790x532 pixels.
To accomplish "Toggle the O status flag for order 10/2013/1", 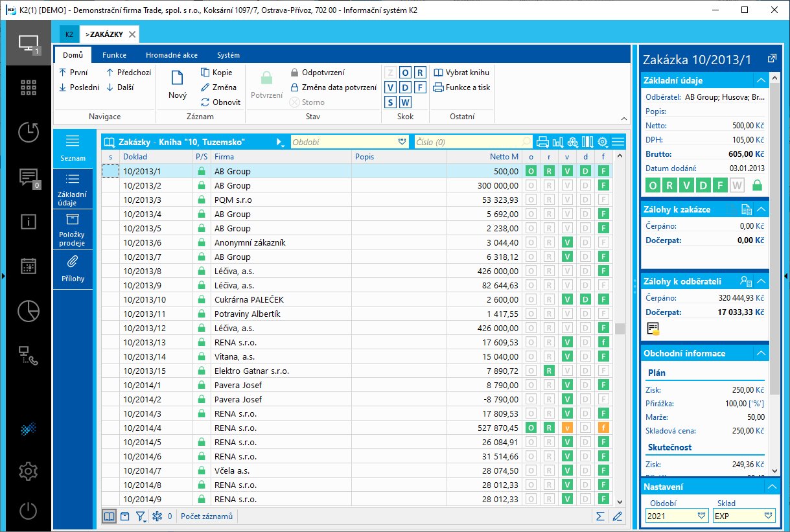I will pyautogui.click(x=531, y=171).
